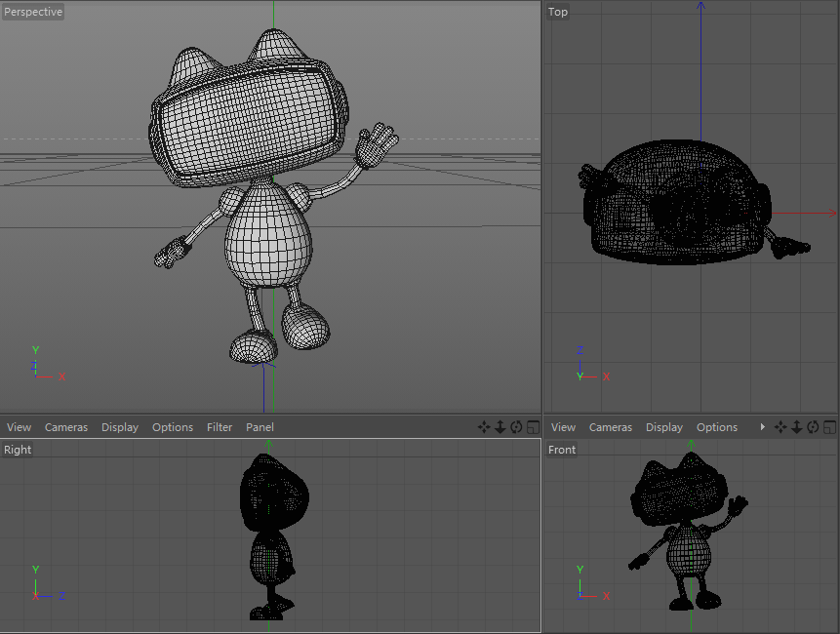Open the Display menu of the Front viewport
Image resolution: width=840 pixels, height=634 pixels.
click(x=664, y=427)
